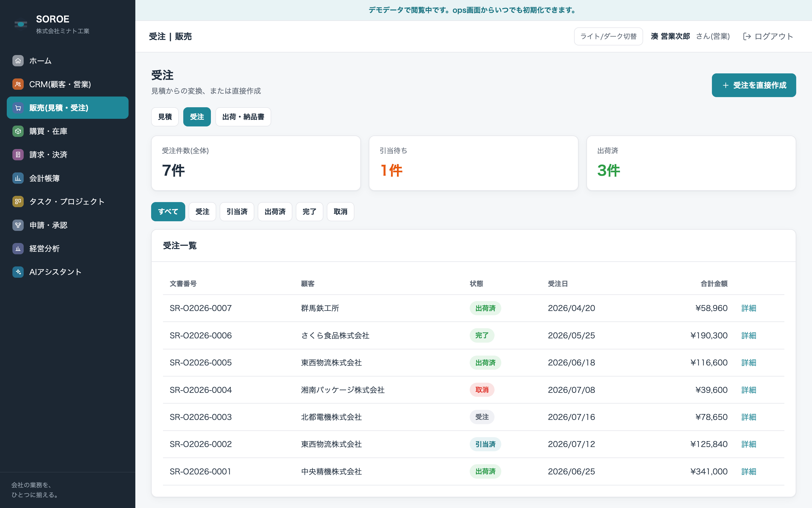
Task: Filter orders by 受注 status chip
Action: [202, 212]
